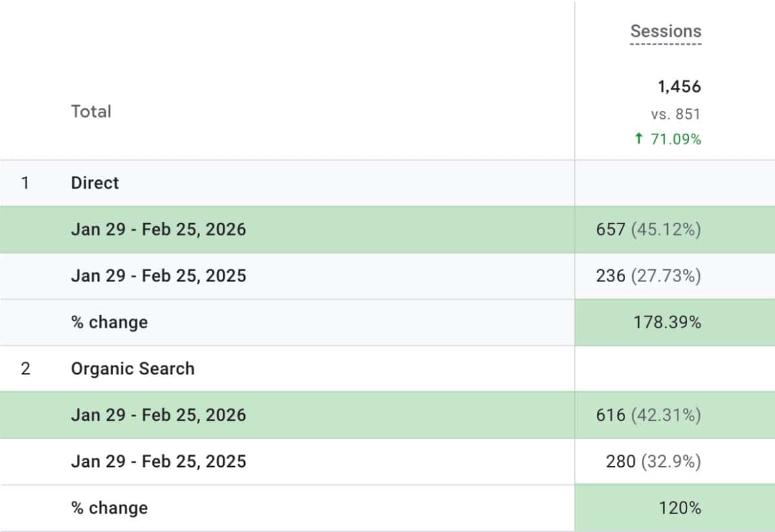This screenshot has height=532, width=775.
Task: Click the 616 (42.31%) sessions cell
Action: (x=648, y=414)
